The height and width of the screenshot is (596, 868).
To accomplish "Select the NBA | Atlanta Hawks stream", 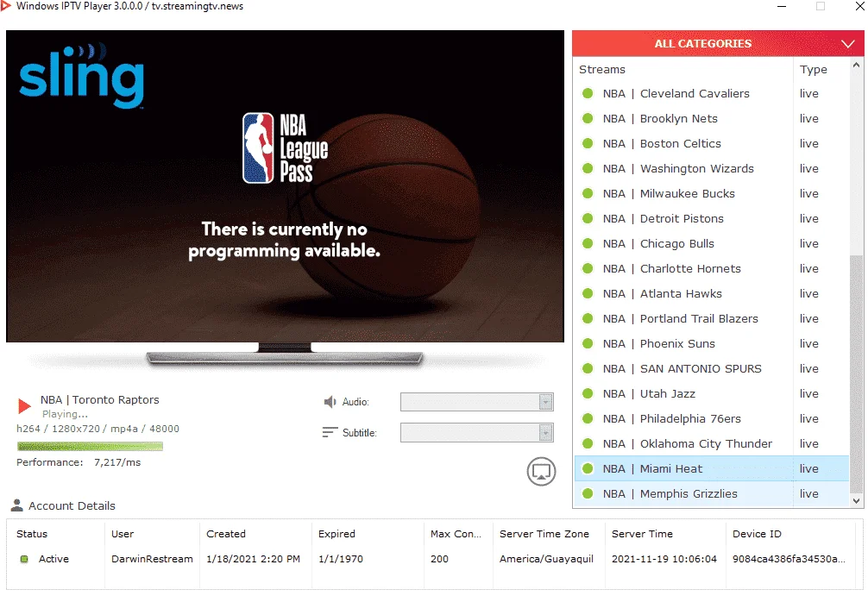I will (711, 293).
